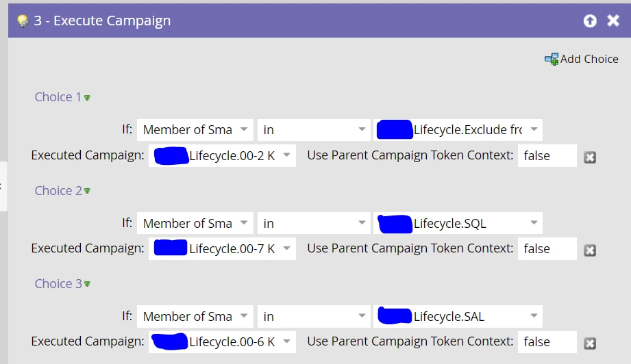Open the Choice 1 green arrow menu
Viewport: 631px width, 364px height.
88,98
